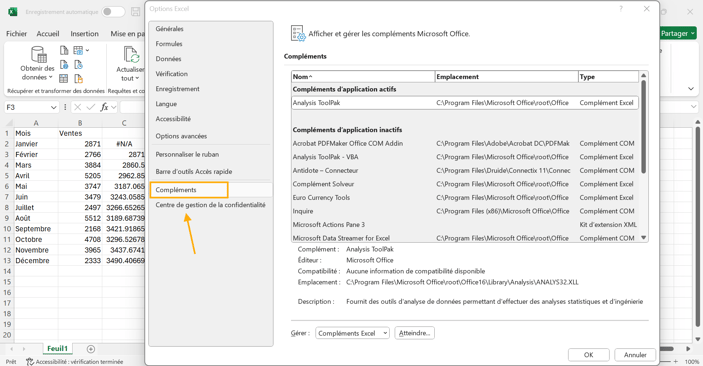Click the Atteindre... button
The height and width of the screenshot is (366, 703).
coord(414,333)
